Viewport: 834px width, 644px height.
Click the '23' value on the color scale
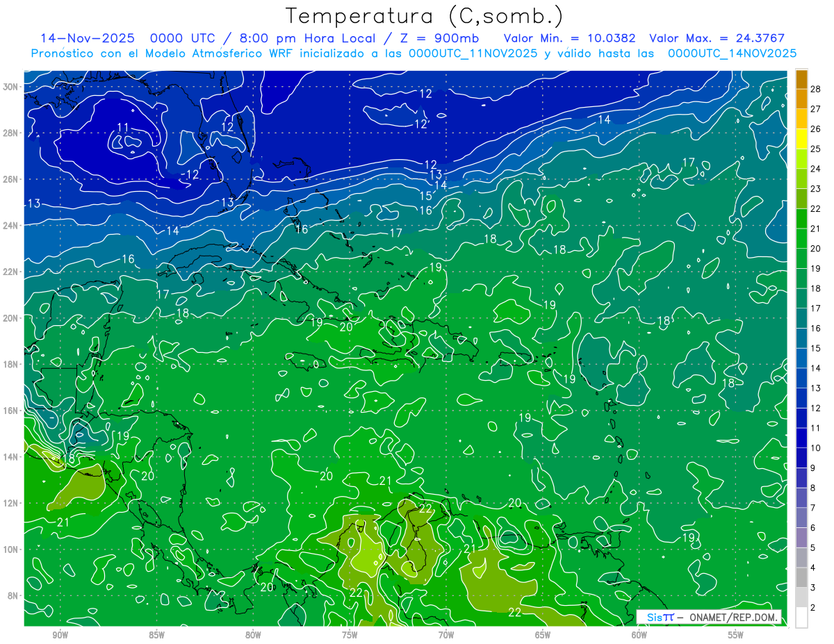pyautogui.click(x=816, y=189)
